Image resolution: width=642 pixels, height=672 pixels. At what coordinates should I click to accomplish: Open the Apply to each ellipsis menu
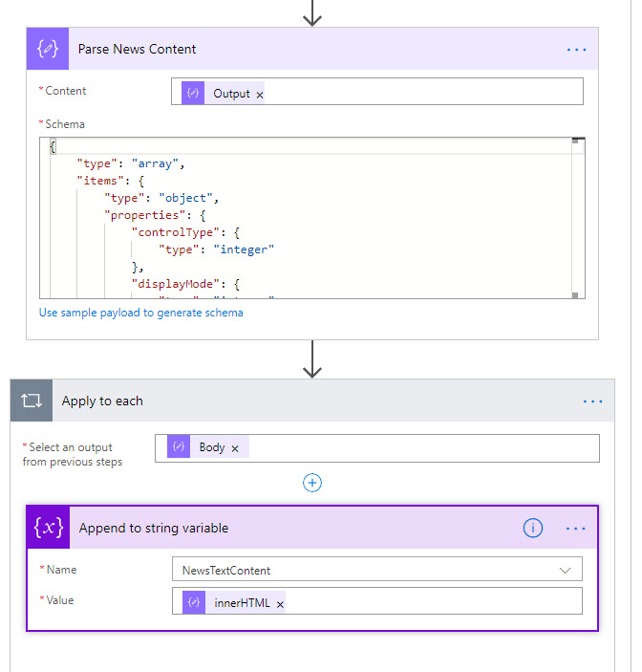click(592, 401)
